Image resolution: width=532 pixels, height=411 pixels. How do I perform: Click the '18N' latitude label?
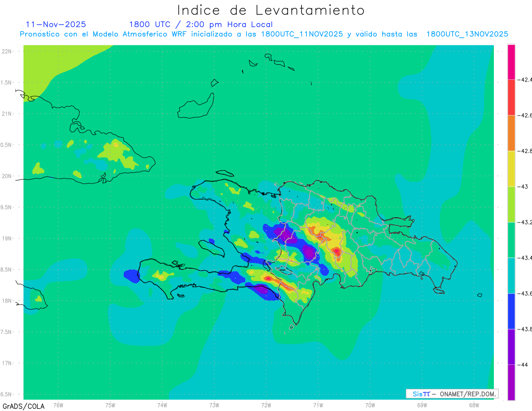tap(7, 301)
